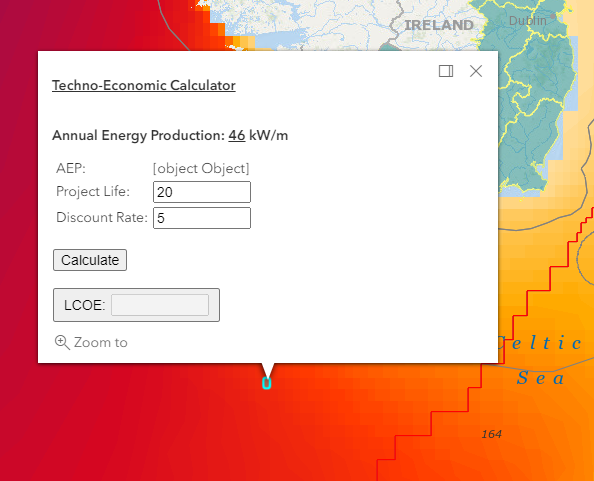The height and width of the screenshot is (481, 594).
Task: Dock the Techno-Economic Calculator popup
Action: (446, 71)
